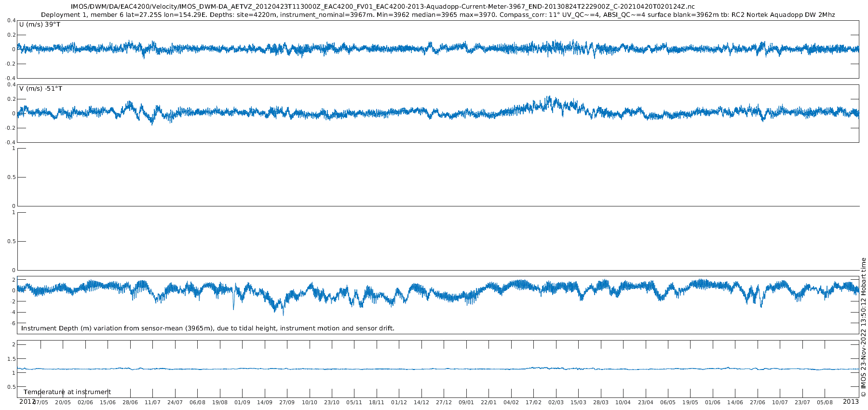Click the '04/02' date tick label
The height and width of the screenshot is (410, 868).
(x=511, y=402)
